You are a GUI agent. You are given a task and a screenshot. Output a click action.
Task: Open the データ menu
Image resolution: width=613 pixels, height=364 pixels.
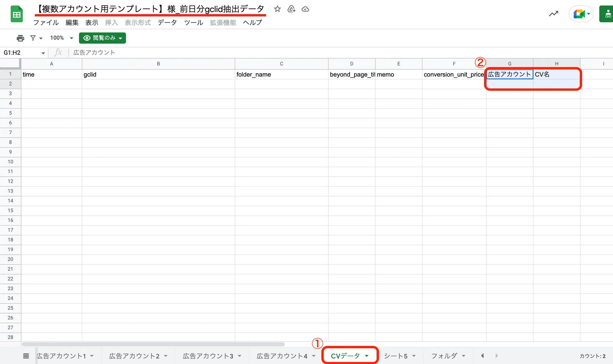pos(167,23)
